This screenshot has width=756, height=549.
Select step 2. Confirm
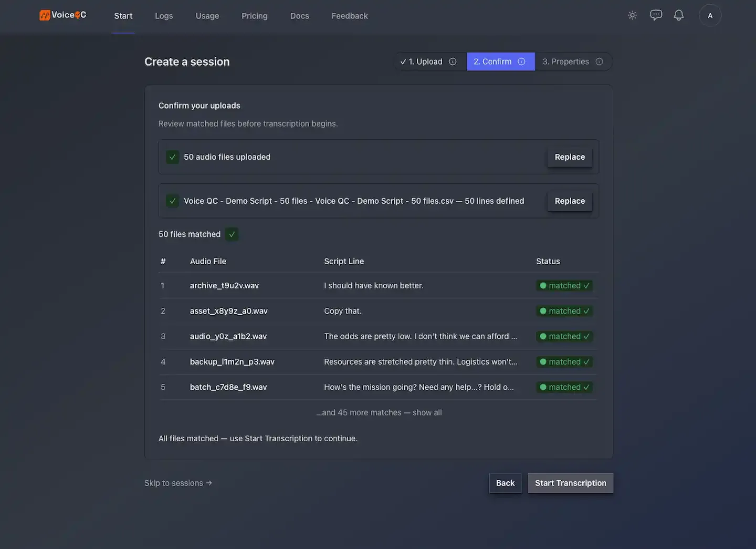click(x=500, y=61)
